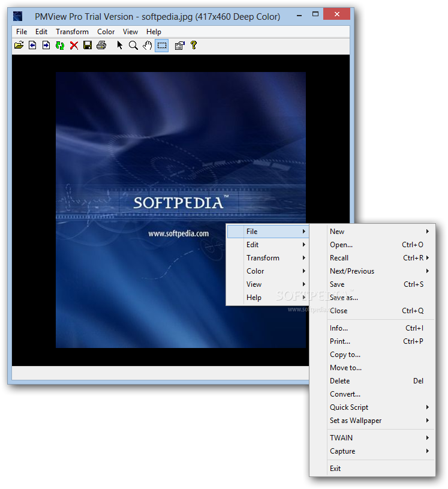The height and width of the screenshot is (489, 448).
Task: Open the Color menu in menu bar
Action: coord(106,32)
